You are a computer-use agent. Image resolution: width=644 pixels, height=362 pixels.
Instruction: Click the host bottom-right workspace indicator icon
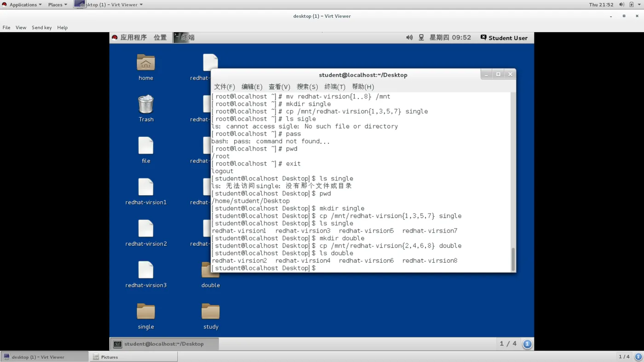coord(638,356)
